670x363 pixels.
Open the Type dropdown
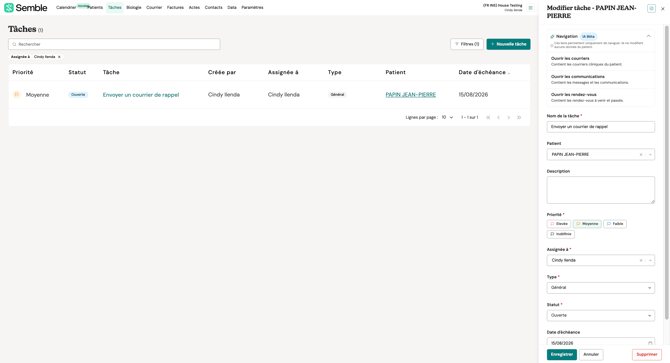(x=600, y=288)
